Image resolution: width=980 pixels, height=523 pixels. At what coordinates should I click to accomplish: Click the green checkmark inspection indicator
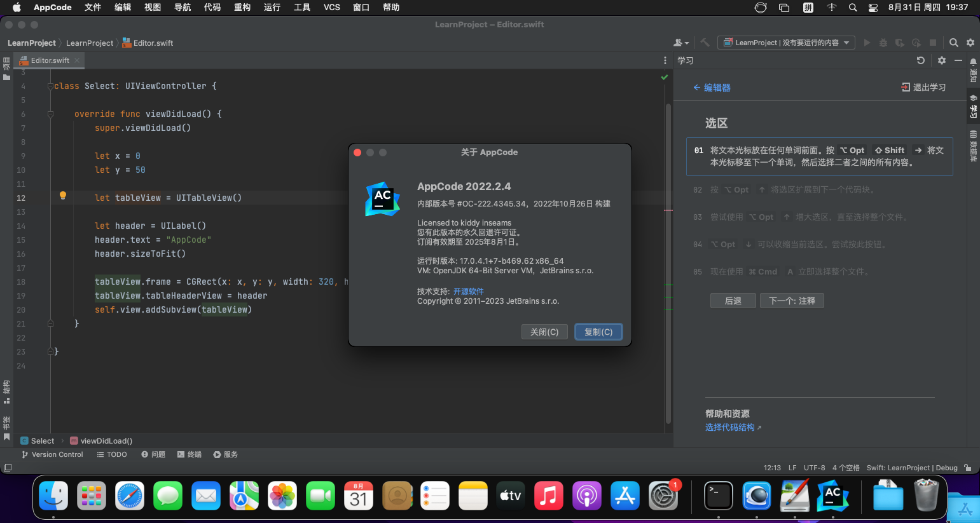coord(665,77)
